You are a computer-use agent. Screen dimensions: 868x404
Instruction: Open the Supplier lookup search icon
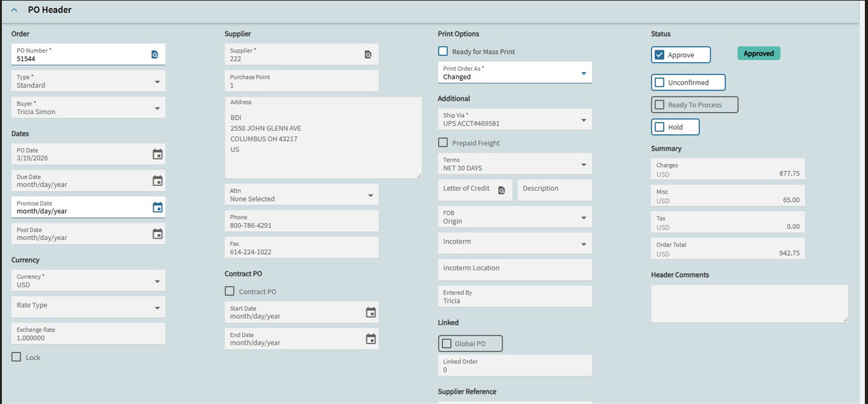(368, 55)
